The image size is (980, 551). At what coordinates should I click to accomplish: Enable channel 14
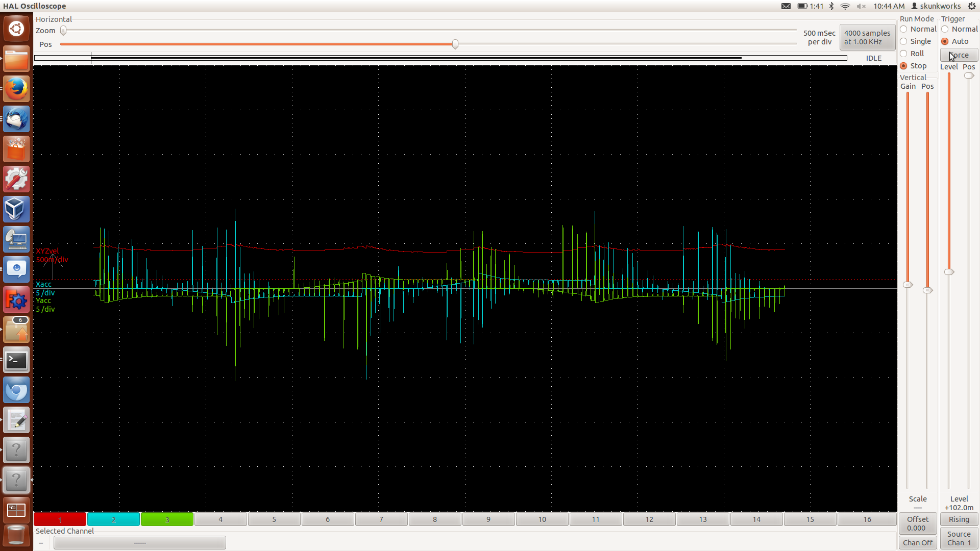click(756, 519)
